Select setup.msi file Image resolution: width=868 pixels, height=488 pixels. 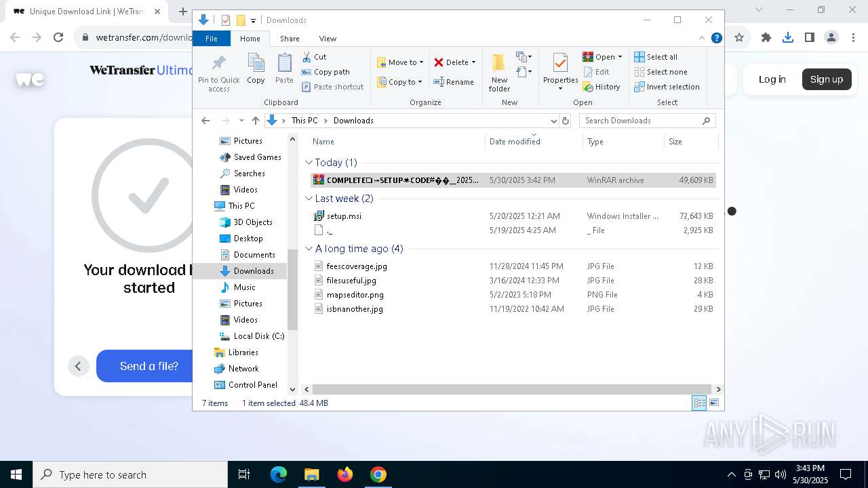(513, 216)
